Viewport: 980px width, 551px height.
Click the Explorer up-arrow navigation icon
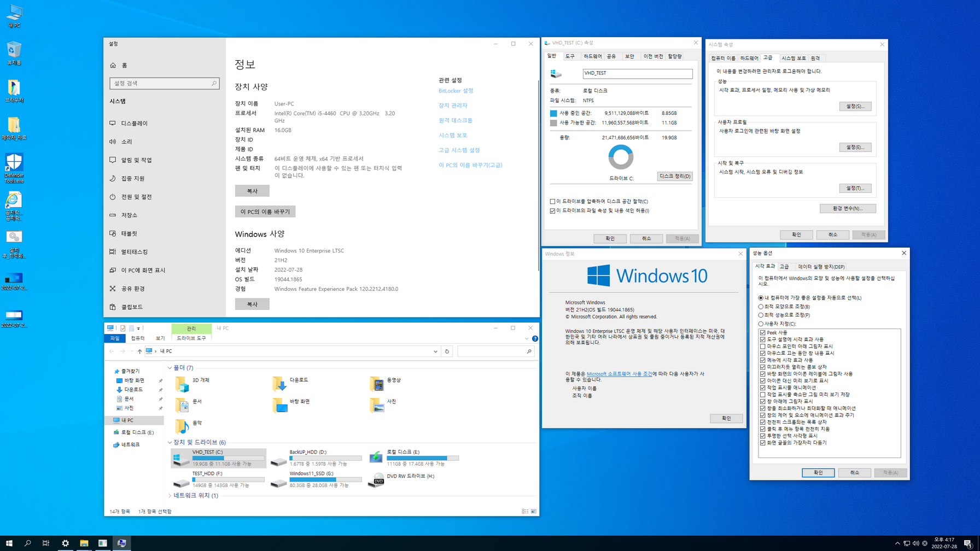tap(139, 351)
